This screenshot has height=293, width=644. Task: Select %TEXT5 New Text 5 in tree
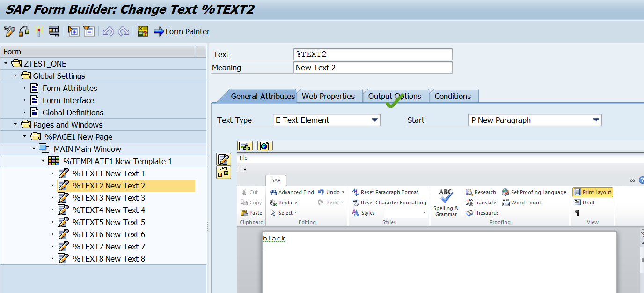[109, 222]
